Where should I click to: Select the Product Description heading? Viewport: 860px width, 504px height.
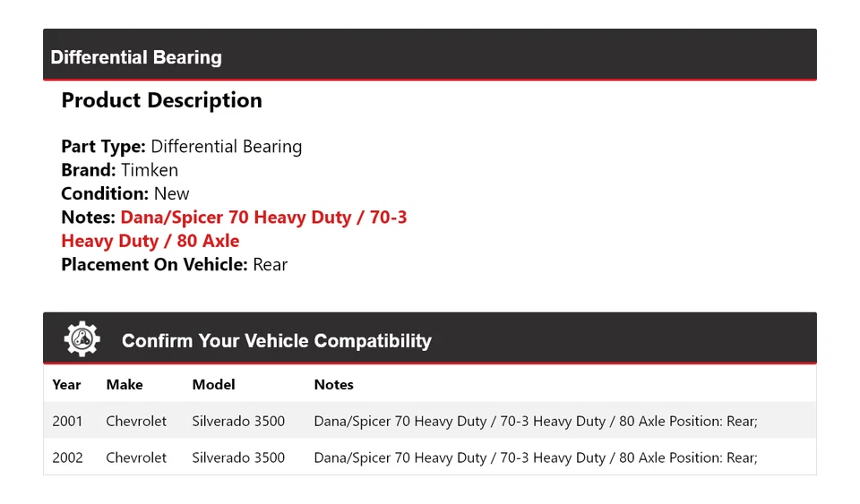[161, 100]
